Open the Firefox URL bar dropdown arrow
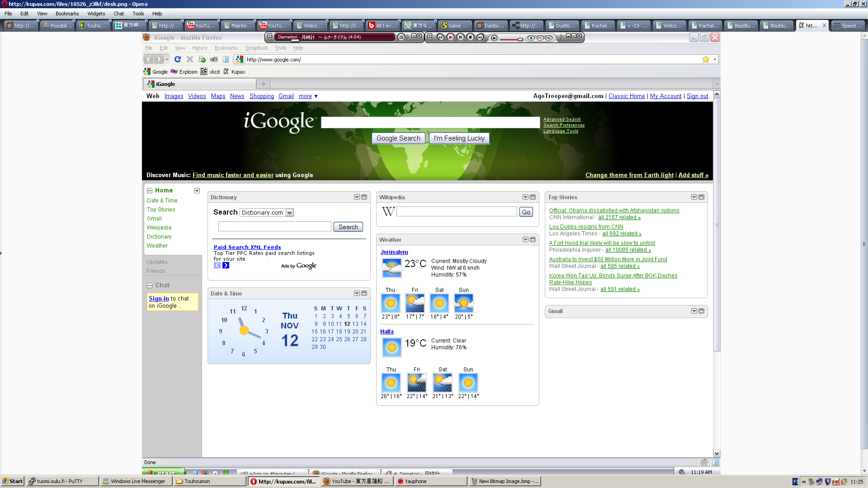 [x=715, y=59]
